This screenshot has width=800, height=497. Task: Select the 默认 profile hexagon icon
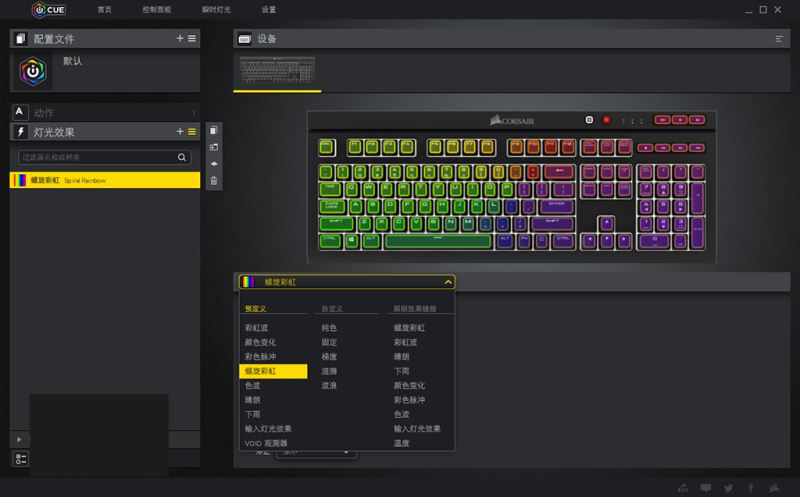33,71
